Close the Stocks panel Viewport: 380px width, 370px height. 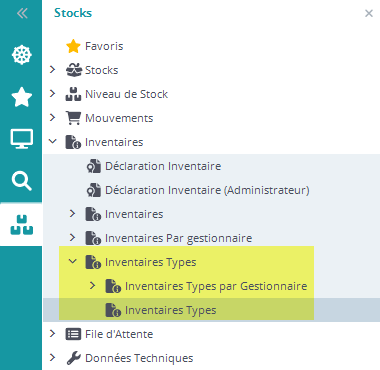(x=369, y=13)
